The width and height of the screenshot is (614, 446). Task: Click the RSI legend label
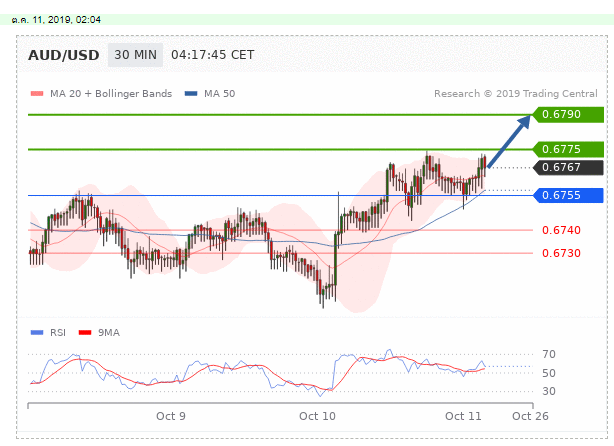58,332
